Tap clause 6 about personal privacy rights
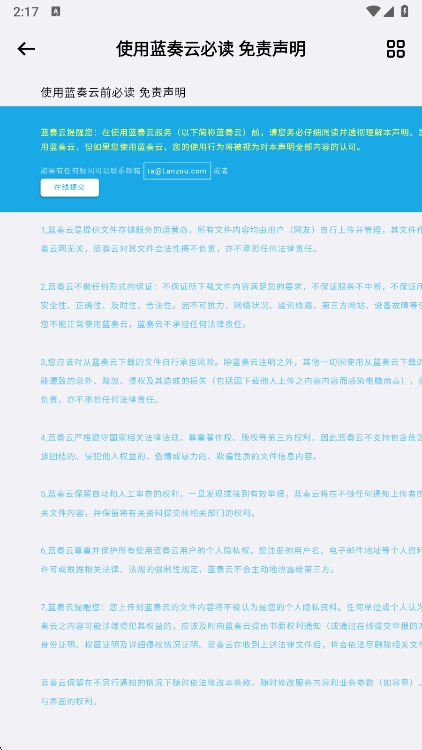This screenshot has height=750, width=422. [231, 560]
